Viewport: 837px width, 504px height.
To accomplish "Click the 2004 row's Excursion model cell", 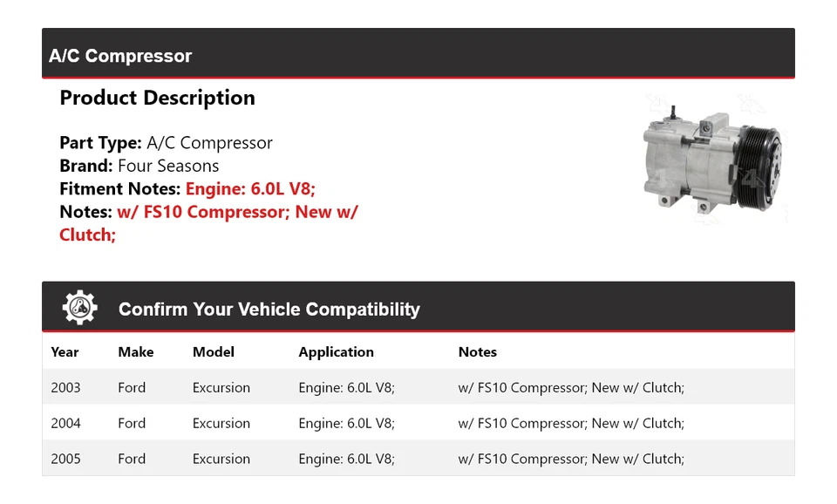I will (x=221, y=424).
